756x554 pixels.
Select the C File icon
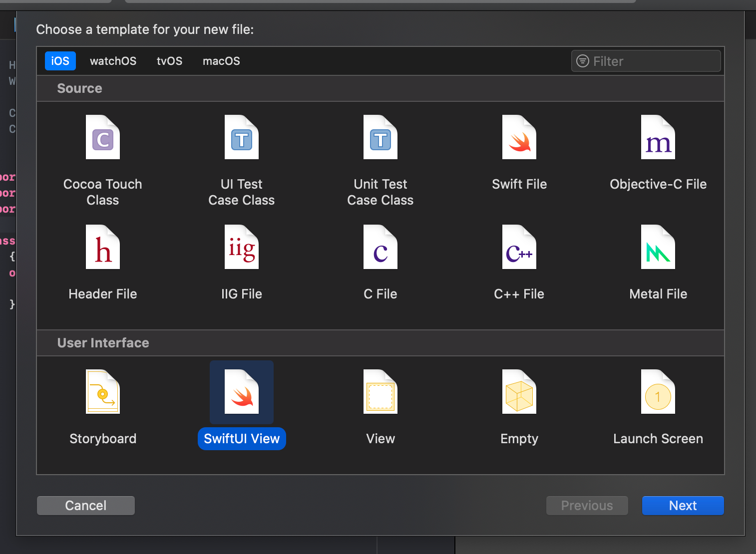coord(380,247)
